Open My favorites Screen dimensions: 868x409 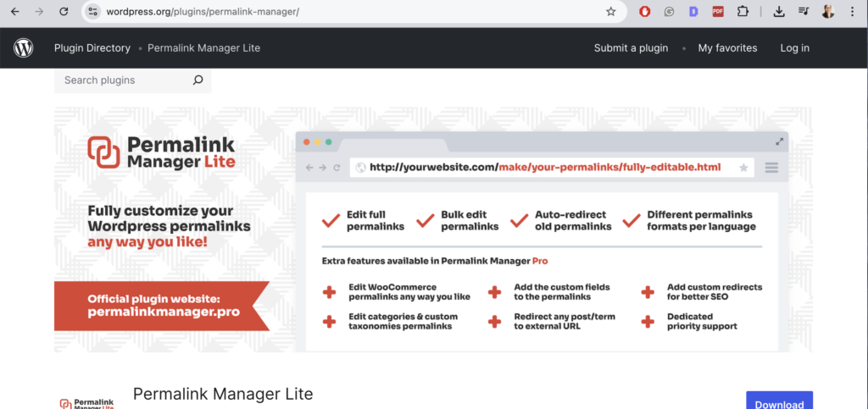point(727,48)
